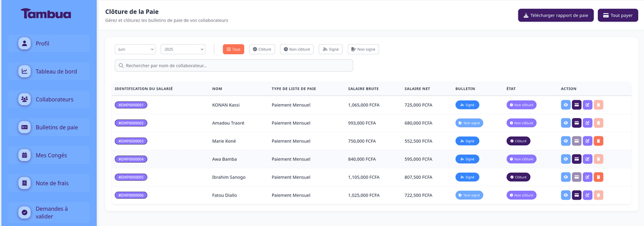Click the view eye icon for KONAN Kassi
Viewport: 644px width, 226px height.
click(566, 105)
